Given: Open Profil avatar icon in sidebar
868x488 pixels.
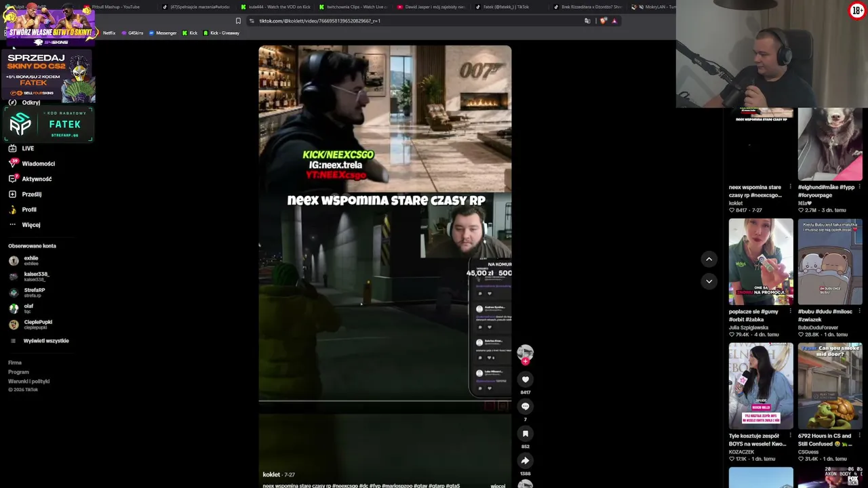Looking at the screenshot, I should [12, 209].
